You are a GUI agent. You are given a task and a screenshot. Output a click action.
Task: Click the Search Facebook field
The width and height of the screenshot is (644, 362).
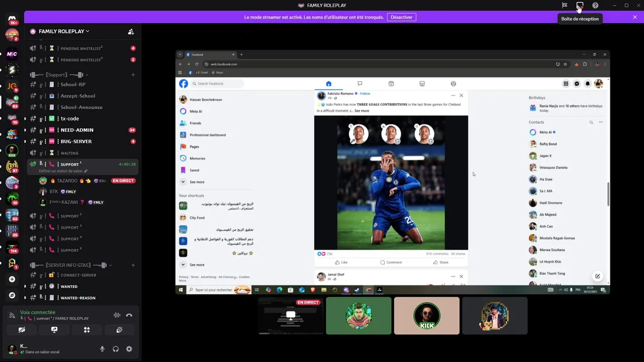click(217, 83)
